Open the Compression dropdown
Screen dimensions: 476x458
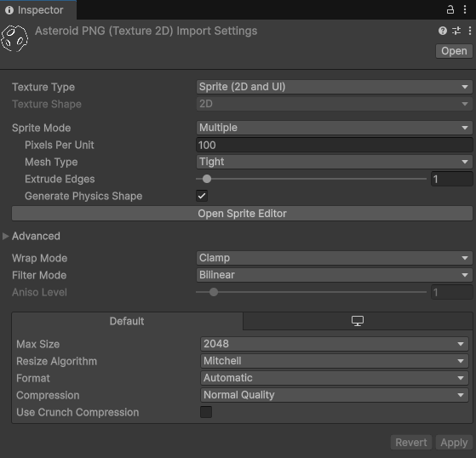coord(335,395)
